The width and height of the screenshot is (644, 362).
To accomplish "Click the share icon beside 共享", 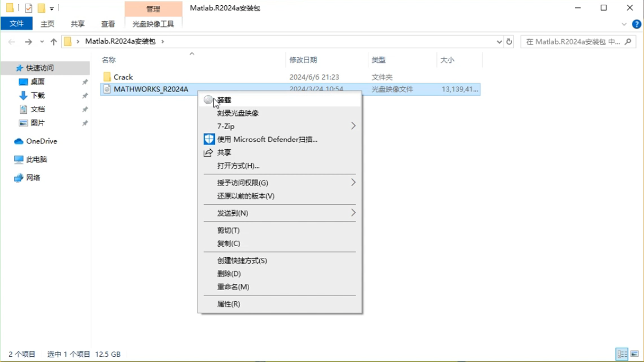I will [209, 153].
